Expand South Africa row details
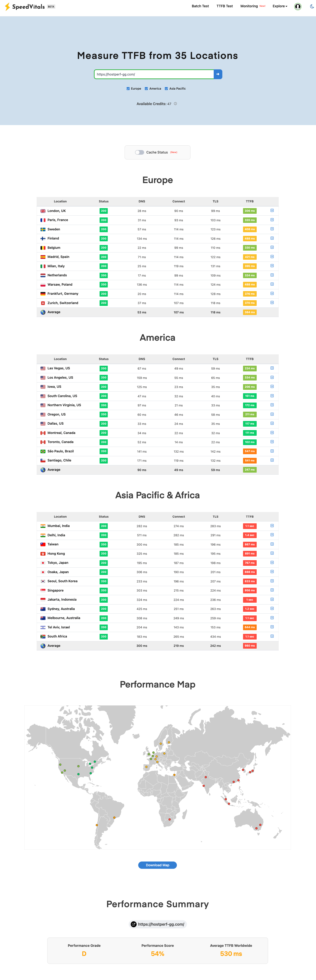316x980 pixels. pos(272,636)
